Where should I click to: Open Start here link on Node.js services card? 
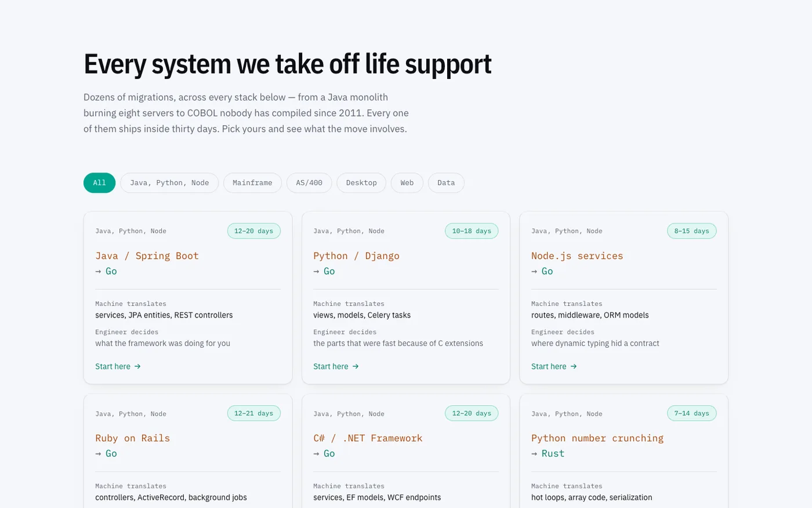point(554,366)
